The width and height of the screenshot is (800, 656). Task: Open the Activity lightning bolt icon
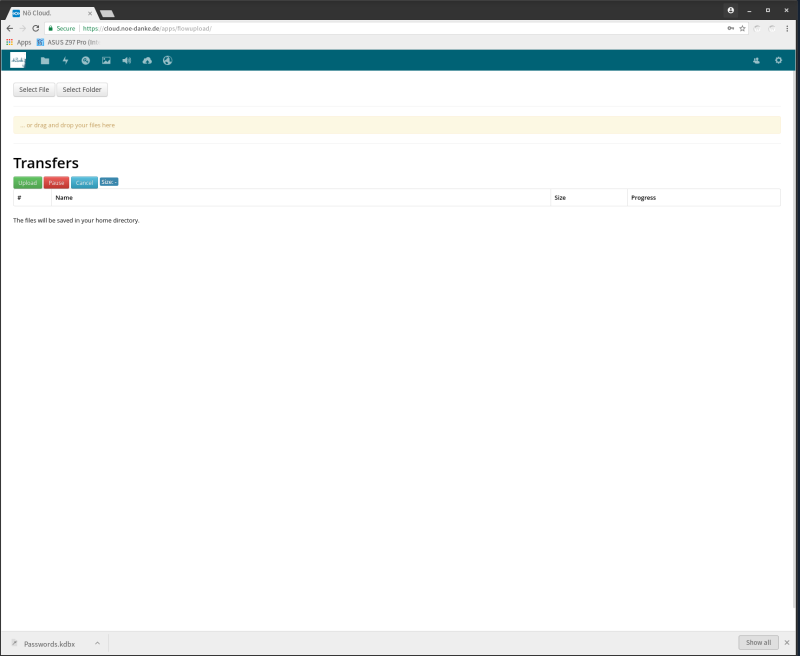tap(65, 61)
